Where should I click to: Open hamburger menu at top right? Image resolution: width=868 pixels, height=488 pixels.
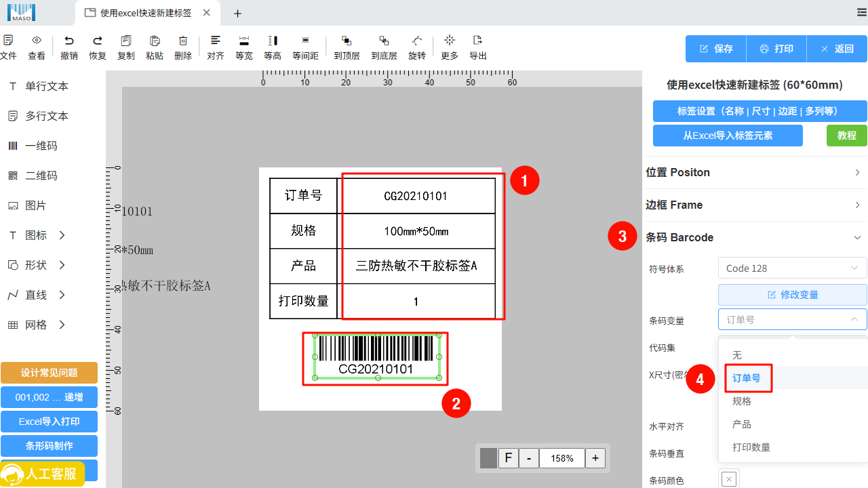click(862, 12)
